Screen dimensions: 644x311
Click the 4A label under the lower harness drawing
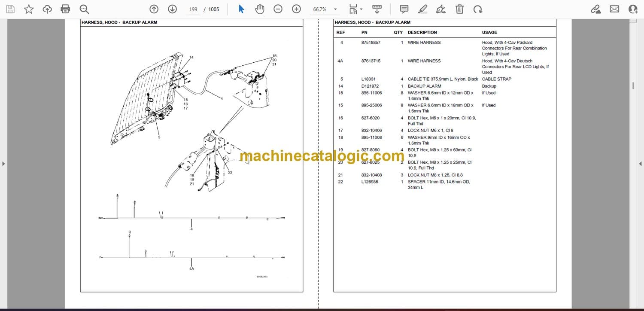point(191,269)
